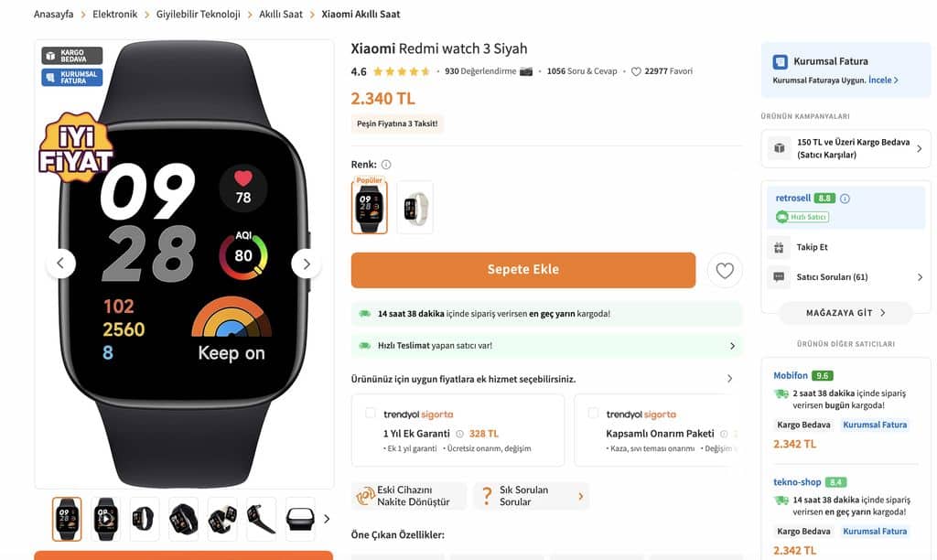The height and width of the screenshot is (560, 937).
Task: Expand the Hızlı Teslimat sellers row
Action: click(x=547, y=346)
